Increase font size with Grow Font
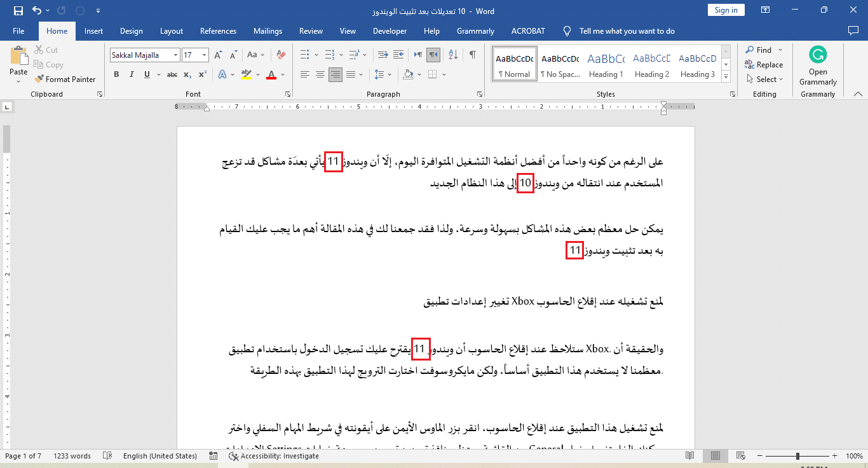This screenshot has height=468, width=868. click(219, 55)
